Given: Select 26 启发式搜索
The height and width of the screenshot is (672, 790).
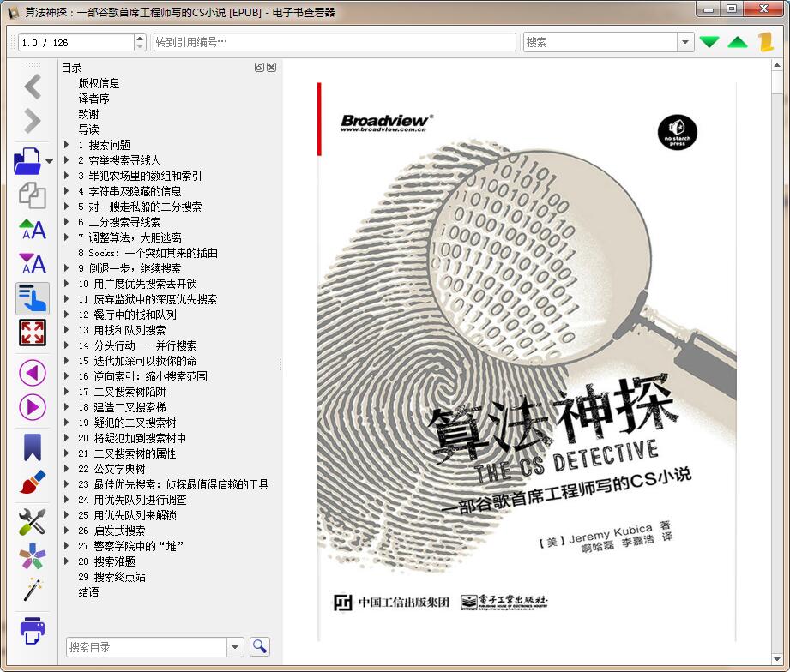Looking at the screenshot, I should [112, 531].
